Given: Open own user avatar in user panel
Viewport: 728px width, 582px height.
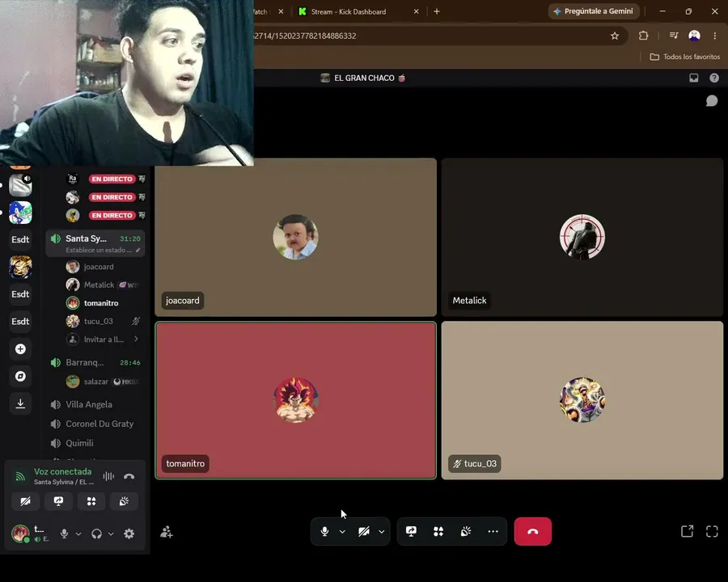Looking at the screenshot, I should [x=20, y=533].
